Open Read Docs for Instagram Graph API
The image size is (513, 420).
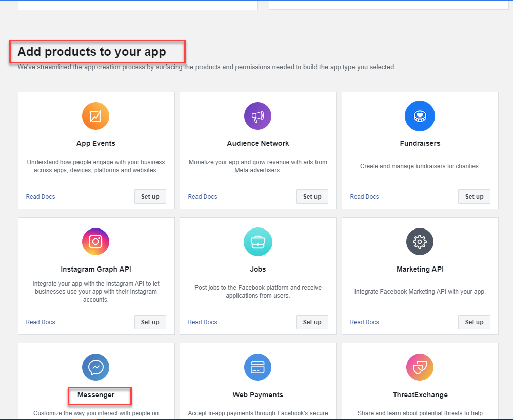pos(41,322)
